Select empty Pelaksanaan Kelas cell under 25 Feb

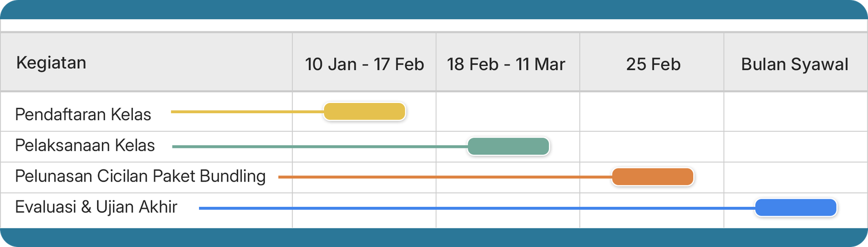tap(652, 146)
